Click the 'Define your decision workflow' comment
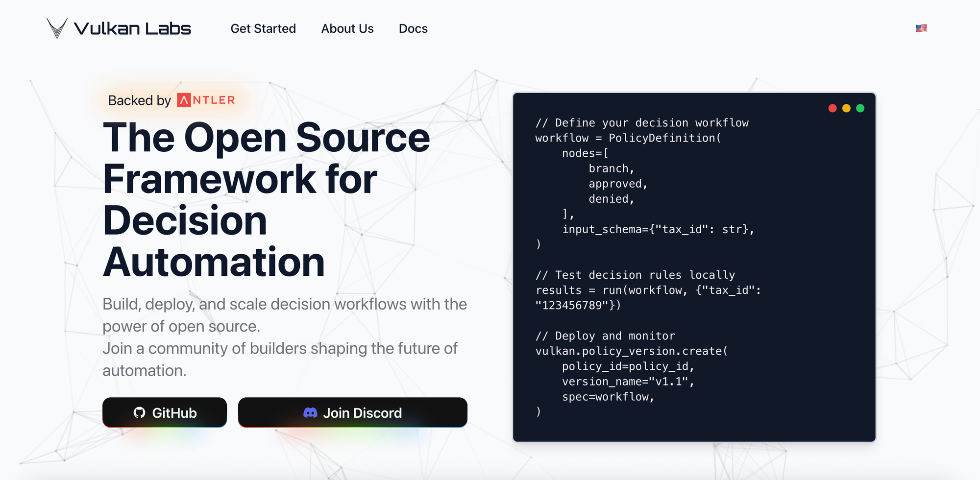The height and width of the screenshot is (480, 980). click(642, 123)
